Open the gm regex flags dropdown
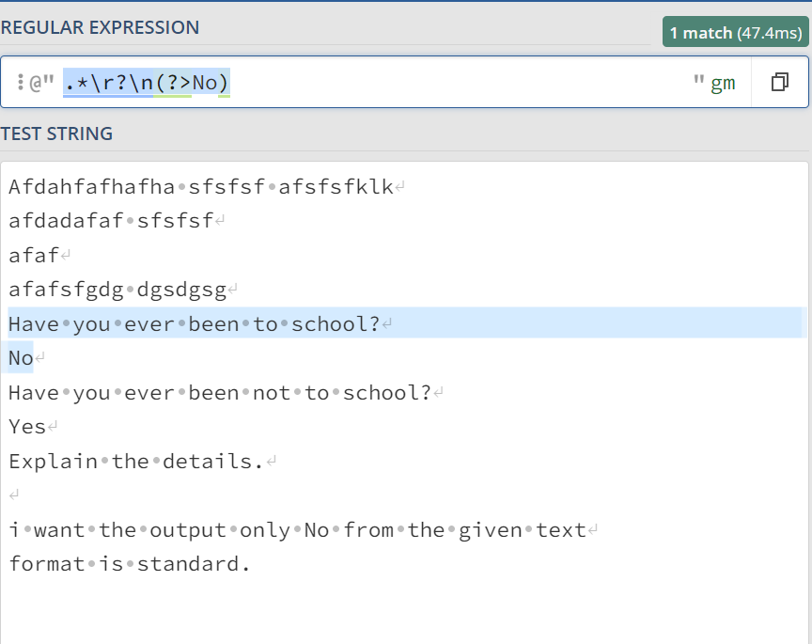This screenshot has width=812, height=644. click(x=723, y=83)
